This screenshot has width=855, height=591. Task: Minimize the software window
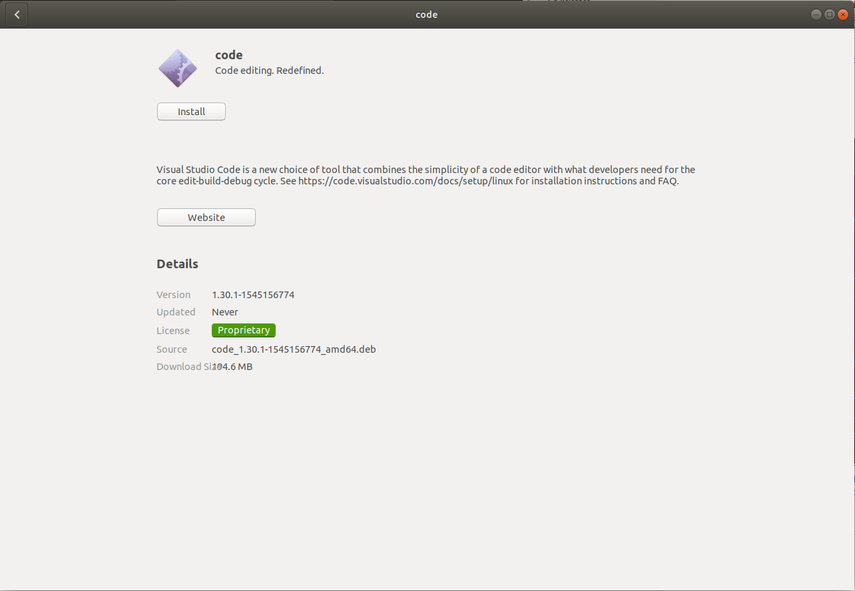tap(816, 15)
